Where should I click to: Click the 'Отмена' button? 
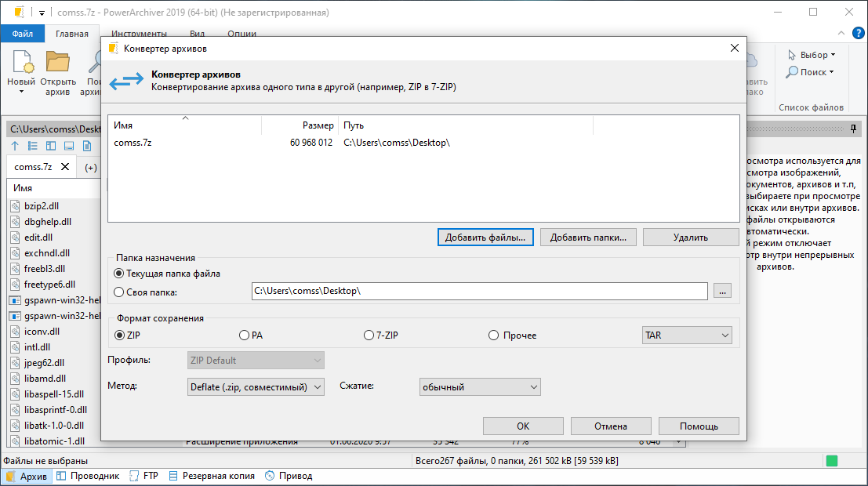click(611, 426)
